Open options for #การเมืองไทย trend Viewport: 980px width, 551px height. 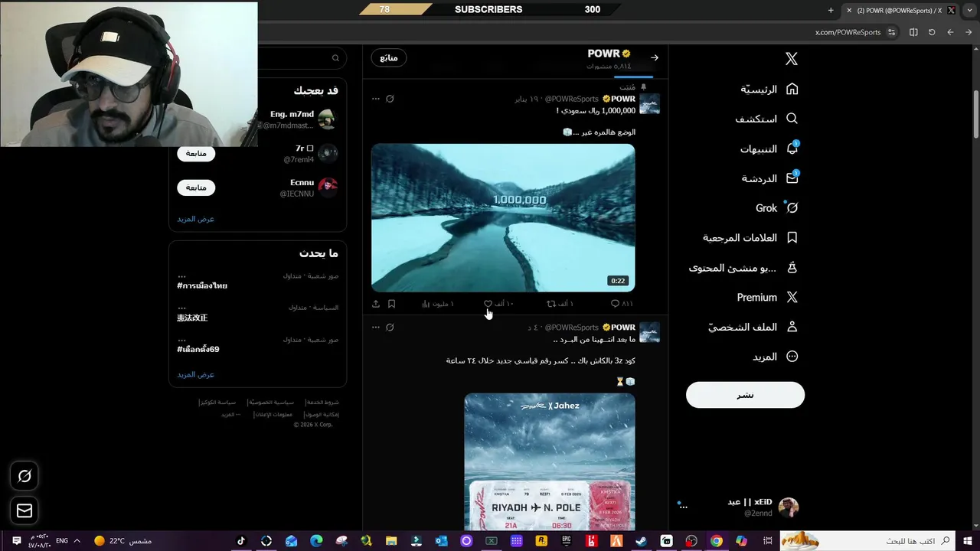pos(181,275)
